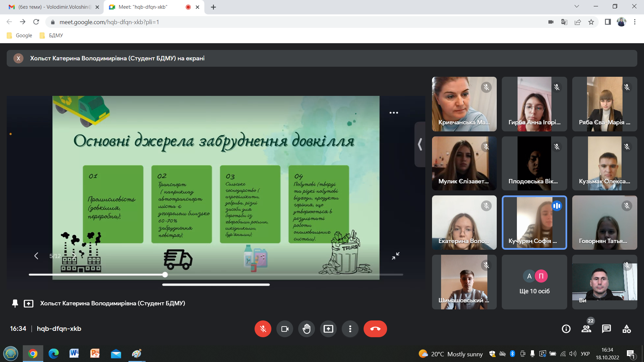Go back in browser
This screenshot has height=362, width=644.
9,22
